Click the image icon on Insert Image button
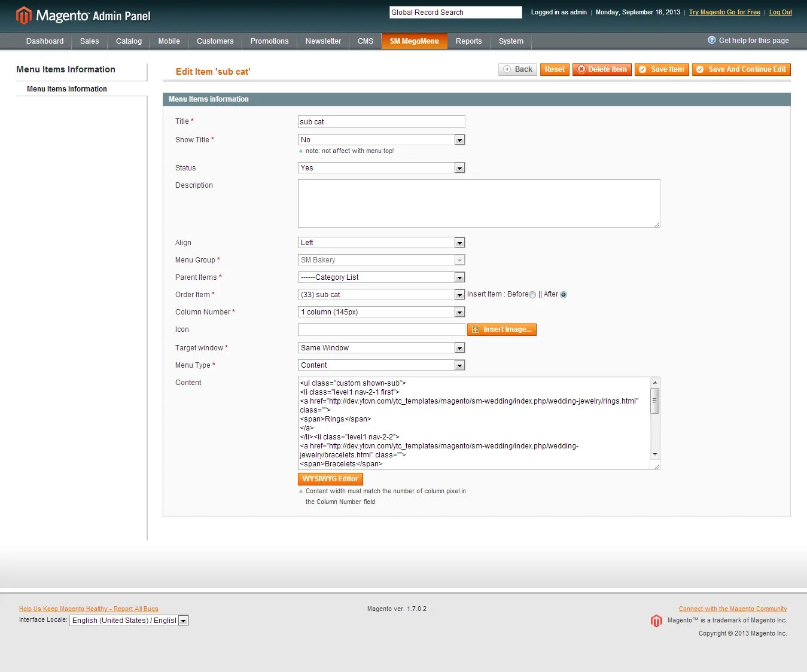This screenshot has height=672, width=807. [x=475, y=329]
